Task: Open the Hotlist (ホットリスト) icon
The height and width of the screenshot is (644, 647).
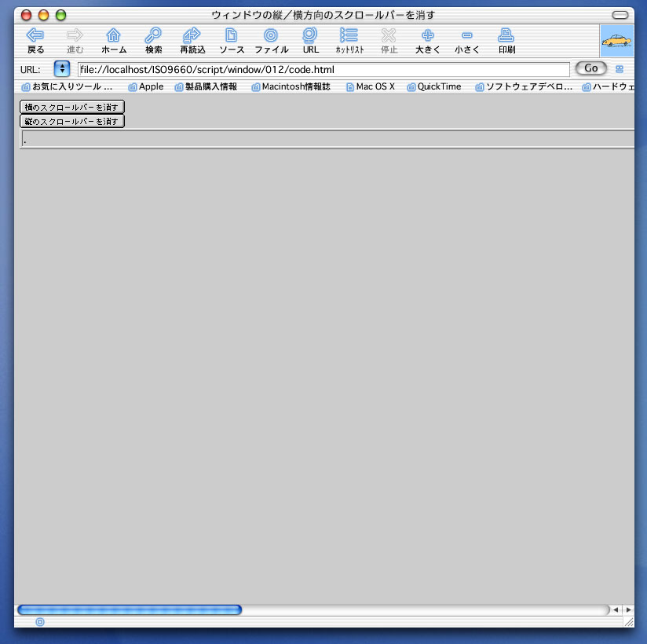Action: click(349, 35)
